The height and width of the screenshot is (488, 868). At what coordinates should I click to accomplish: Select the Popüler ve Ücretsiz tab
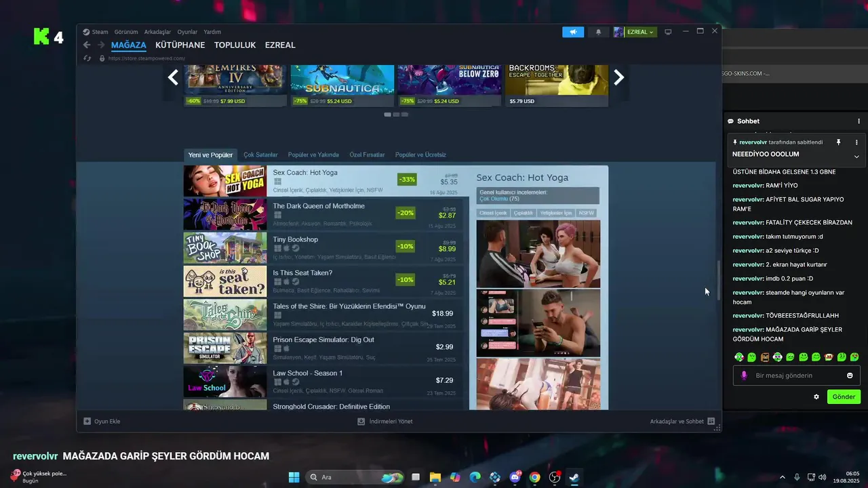pyautogui.click(x=420, y=155)
